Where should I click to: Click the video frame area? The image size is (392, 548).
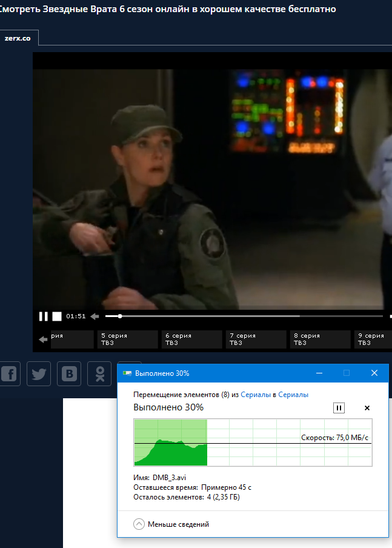coord(213,189)
